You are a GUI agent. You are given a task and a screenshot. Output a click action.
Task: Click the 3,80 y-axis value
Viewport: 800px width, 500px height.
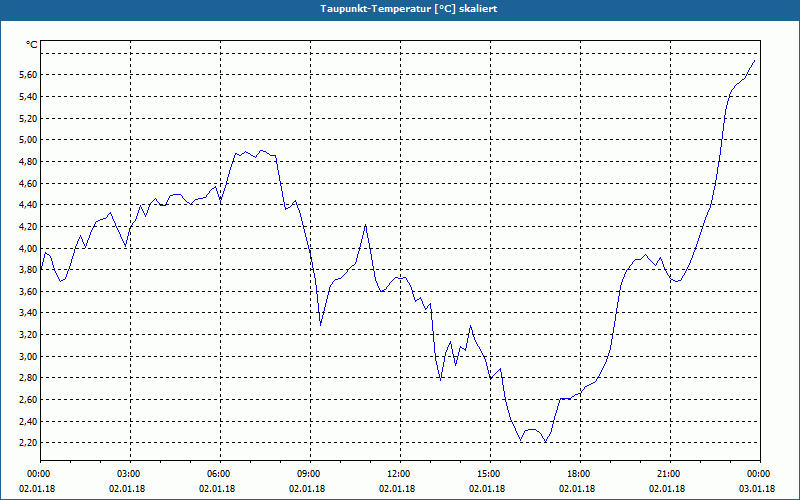(x=28, y=270)
